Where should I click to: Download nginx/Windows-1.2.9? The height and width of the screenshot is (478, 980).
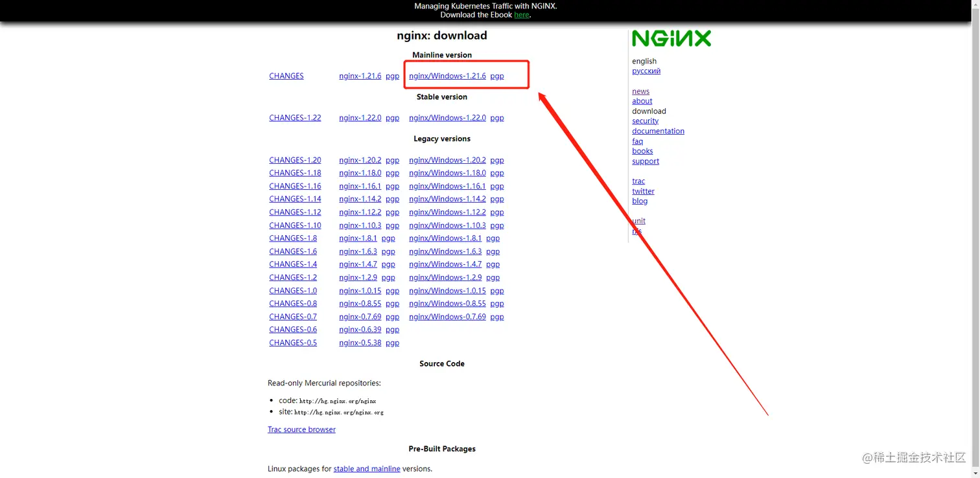click(445, 277)
